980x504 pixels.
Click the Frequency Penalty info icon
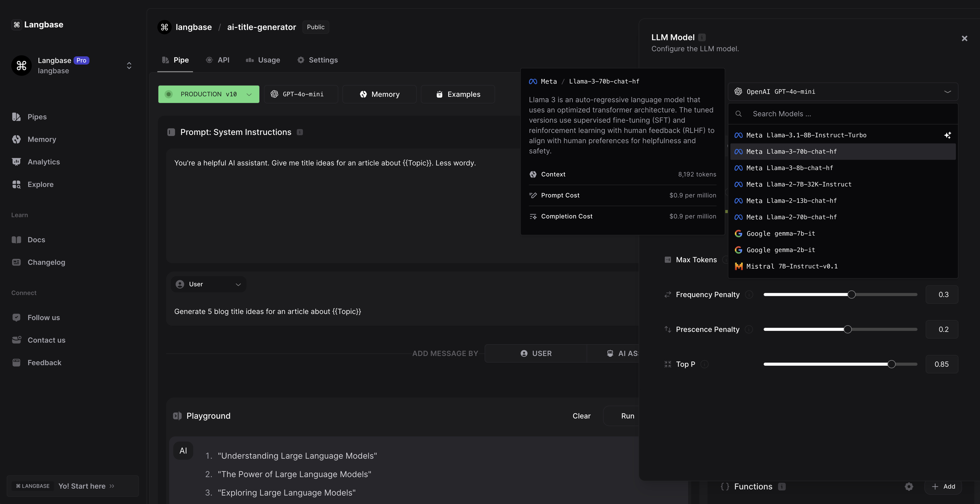[749, 295]
